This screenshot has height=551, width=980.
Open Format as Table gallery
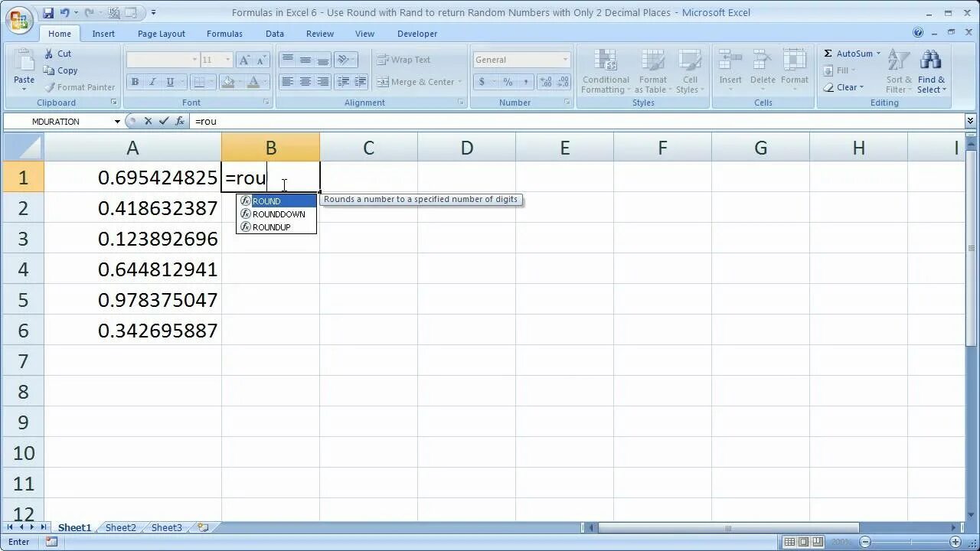tap(653, 71)
